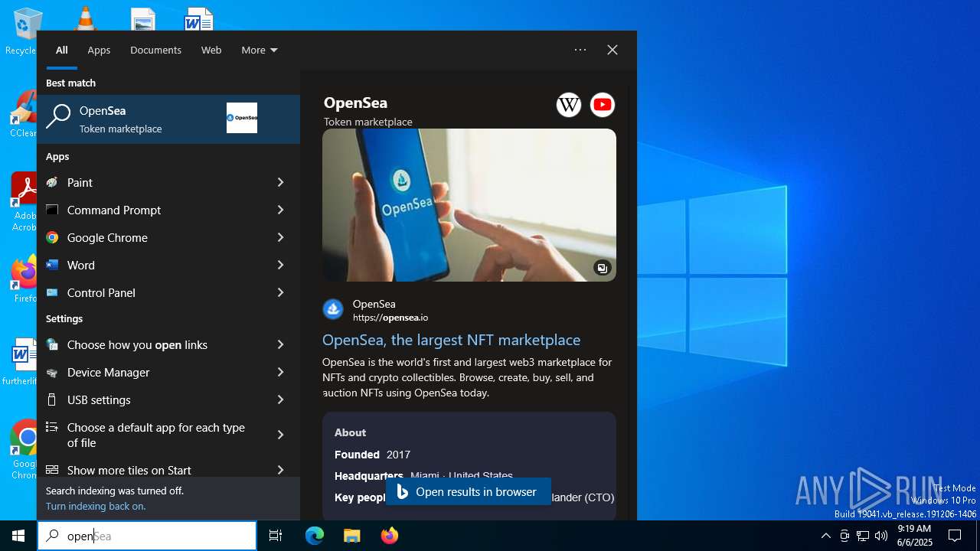Click the https://opensea.io URL text

pyautogui.click(x=390, y=318)
